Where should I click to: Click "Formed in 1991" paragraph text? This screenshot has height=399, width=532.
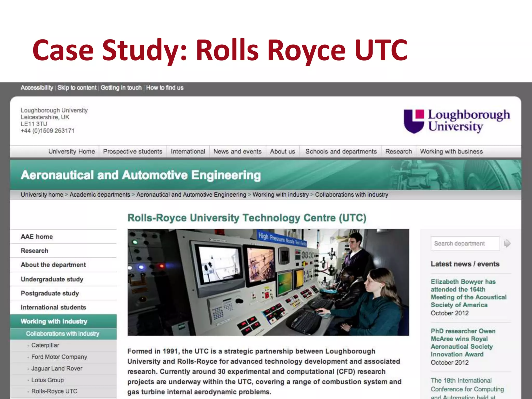coord(264,371)
